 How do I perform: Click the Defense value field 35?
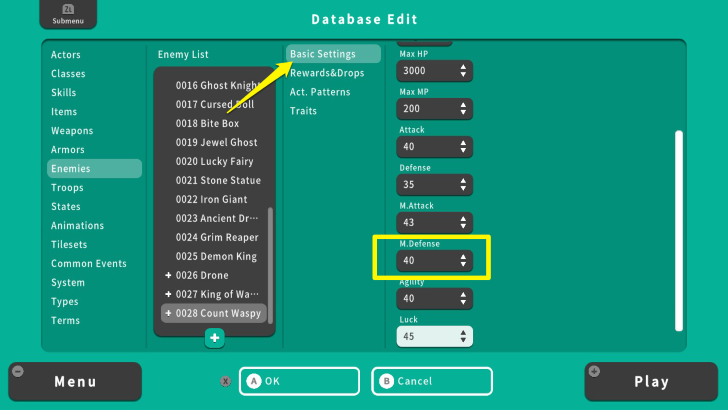pyautogui.click(x=434, y=184)
